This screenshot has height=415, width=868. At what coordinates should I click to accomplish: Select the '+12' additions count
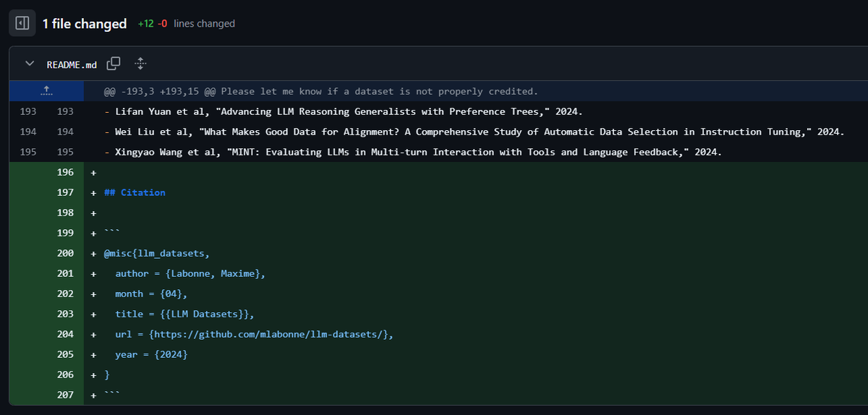click(x=146, y=24)
